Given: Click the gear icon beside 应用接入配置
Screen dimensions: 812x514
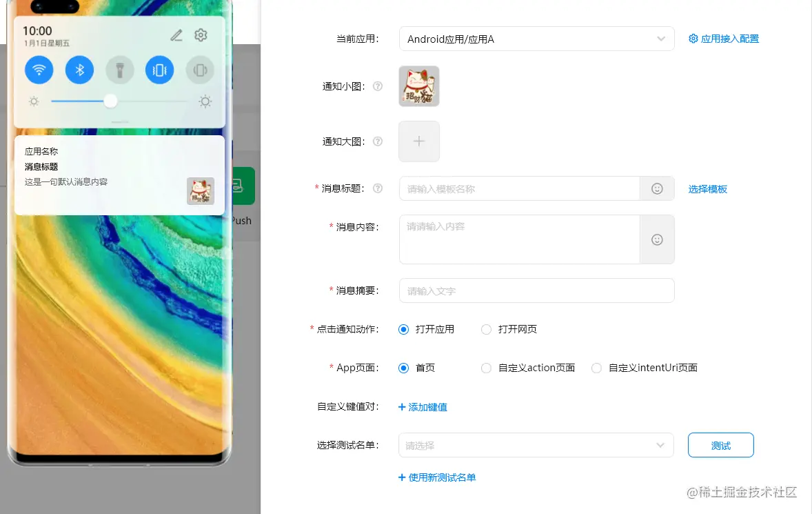Looking at the screenshot, I should click(693, 39).
